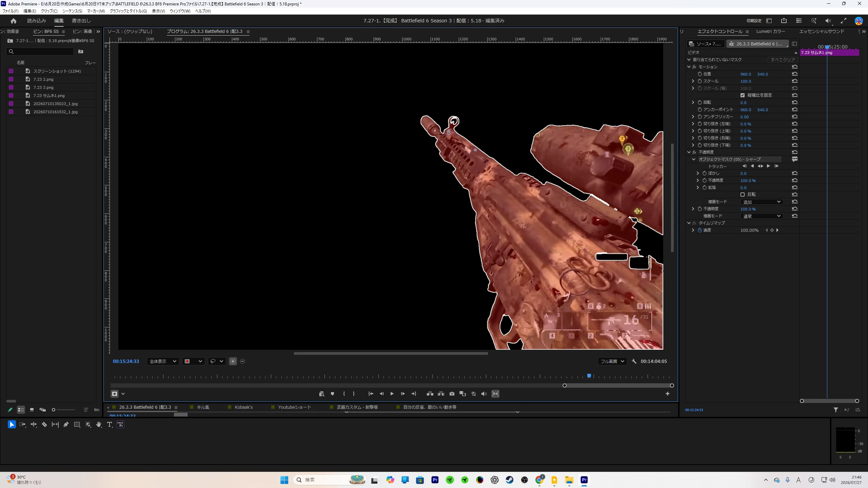Switch project panel to icon view

point(32,410)
